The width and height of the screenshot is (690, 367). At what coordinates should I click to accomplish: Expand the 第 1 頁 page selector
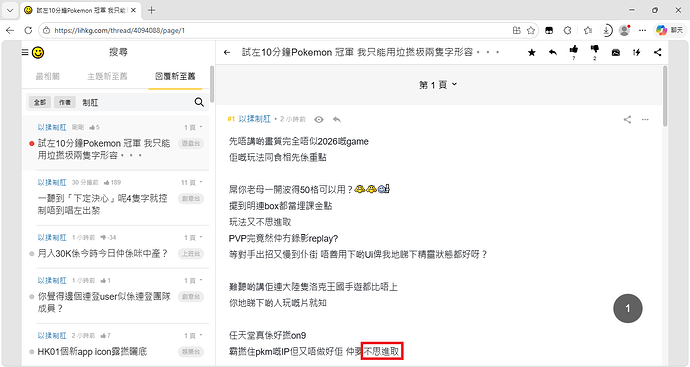tap(438, 85)
